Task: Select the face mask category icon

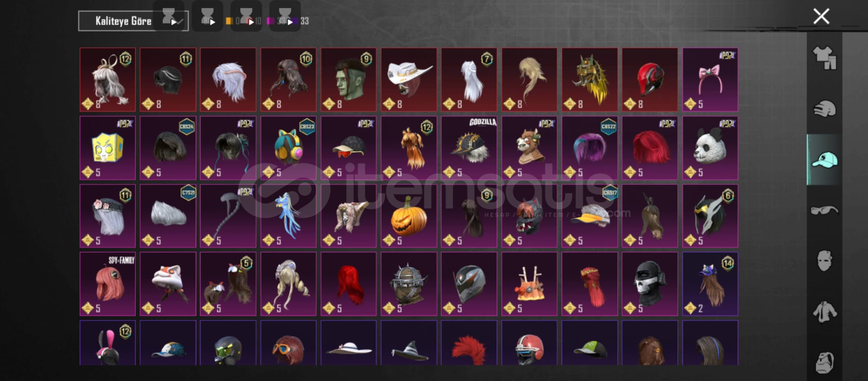Action: [825, 261]
